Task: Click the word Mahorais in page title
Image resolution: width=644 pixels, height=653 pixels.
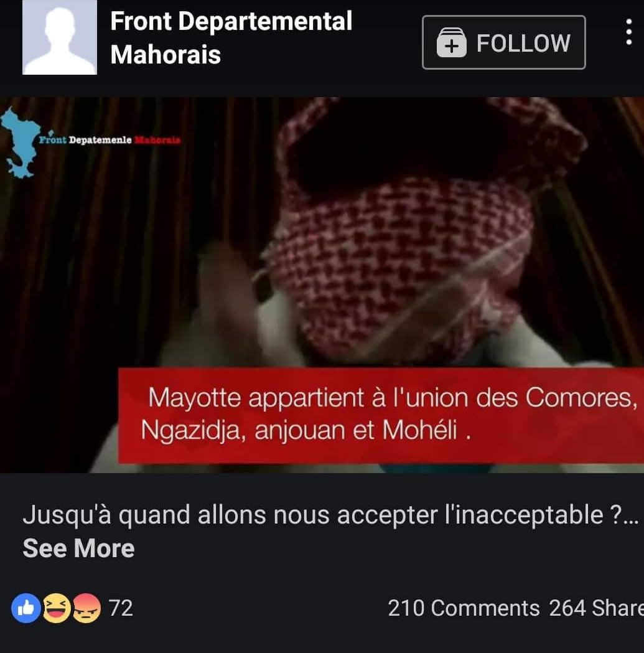Action: click(166, 55)
